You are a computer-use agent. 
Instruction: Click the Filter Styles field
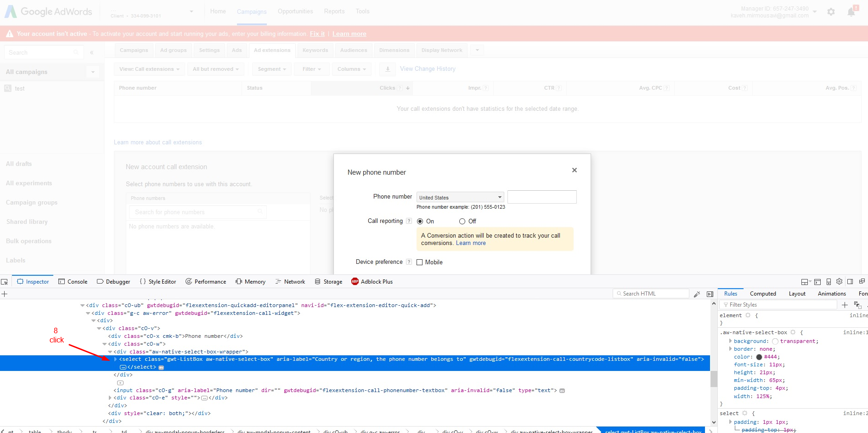pyautogui.click(x=778, y=305)
